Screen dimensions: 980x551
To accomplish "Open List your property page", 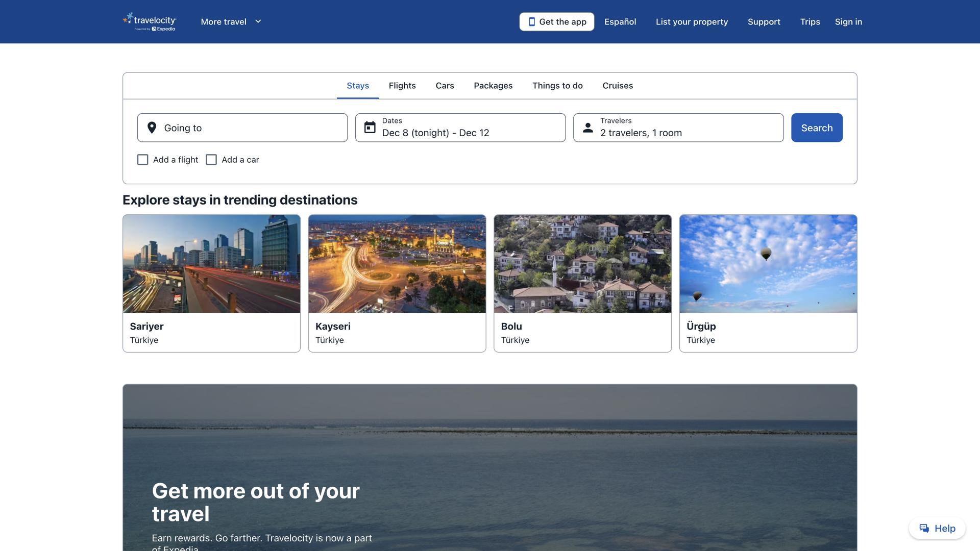I will tap(692, 21).
